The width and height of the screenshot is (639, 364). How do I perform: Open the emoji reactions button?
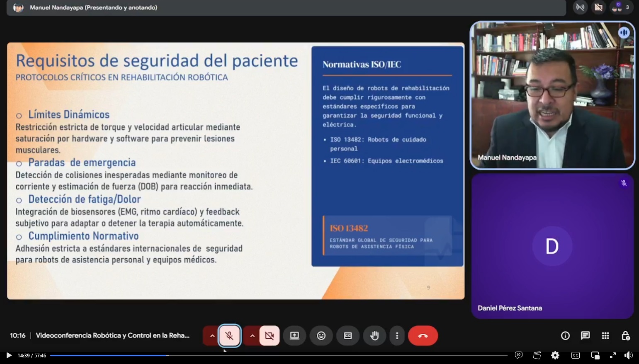(x=321, y=336)
